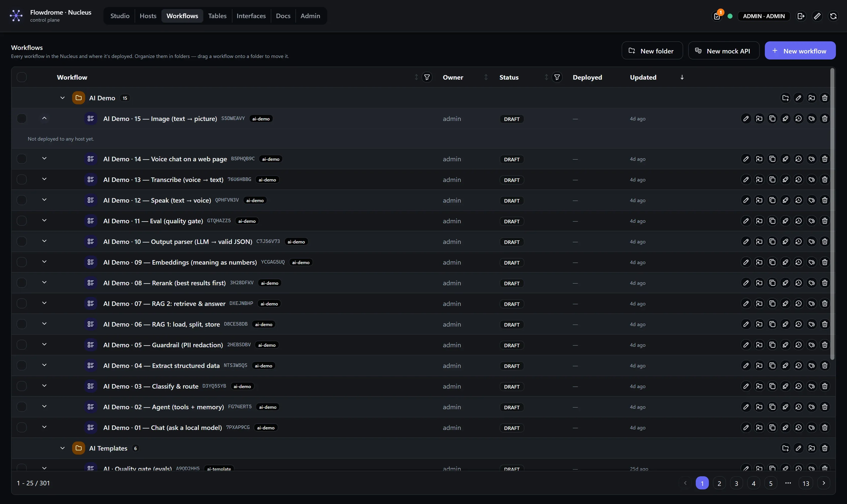Viewport: 847px width, 504px height.
Task: Expand AI Demo 13 Transcribe row details
Action: [x=44, y=179]
